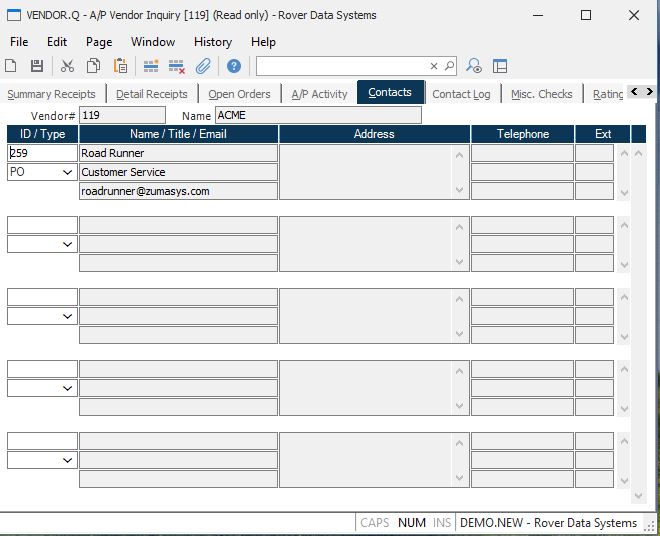Open the History menu
Image resolution: width=660 pixels, height=536 pixels.
[212, 42]
